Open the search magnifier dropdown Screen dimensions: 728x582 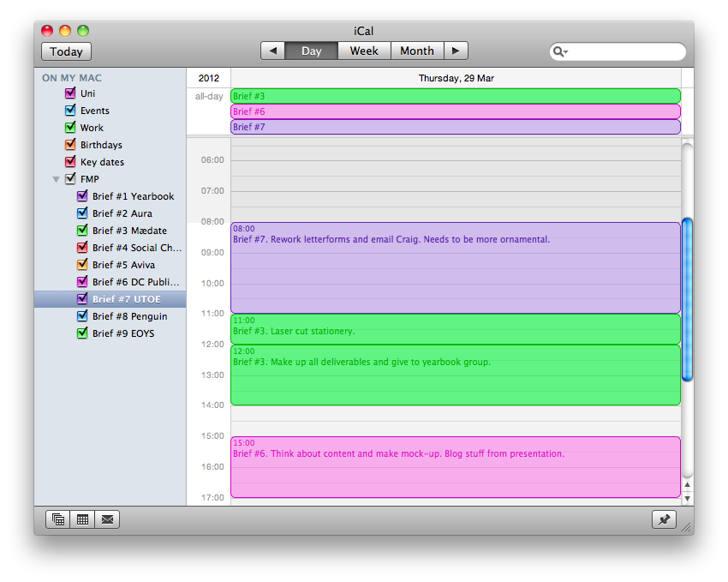560,51
